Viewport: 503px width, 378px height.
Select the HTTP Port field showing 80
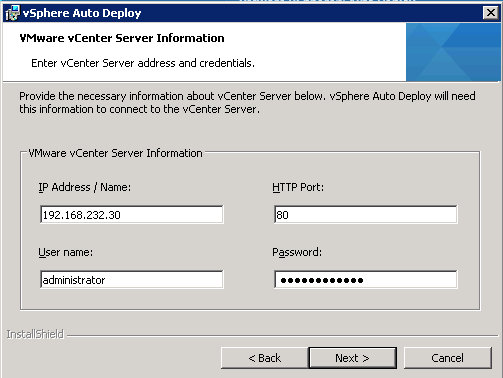366,215
